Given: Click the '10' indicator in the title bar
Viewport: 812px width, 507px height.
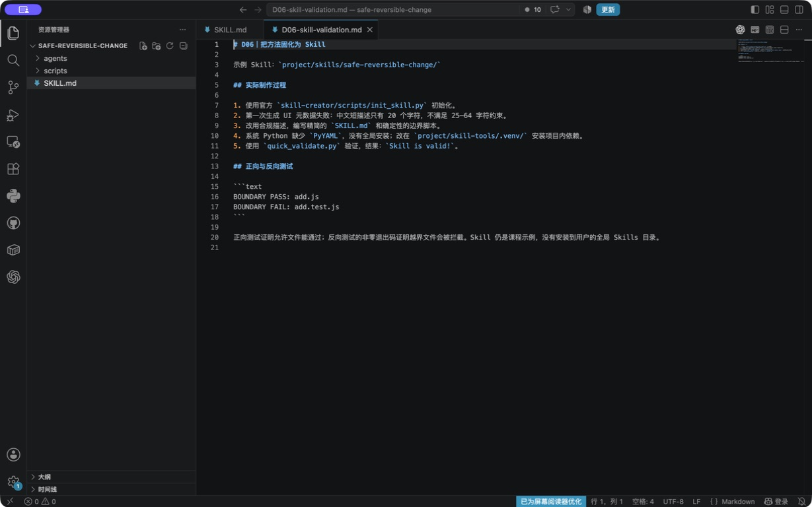Looking at the screenshot, I should tap(533, 10).
